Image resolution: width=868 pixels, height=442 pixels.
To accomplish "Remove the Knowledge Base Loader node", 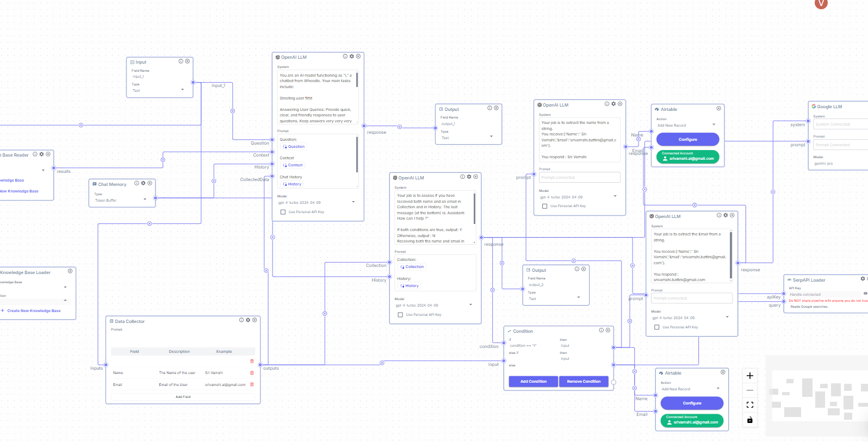I will click(70, 271).
